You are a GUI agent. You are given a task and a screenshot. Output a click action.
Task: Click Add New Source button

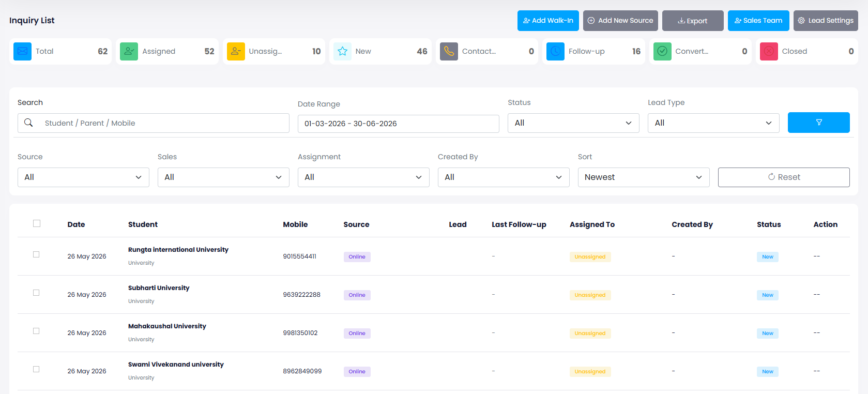pos(620,21)
